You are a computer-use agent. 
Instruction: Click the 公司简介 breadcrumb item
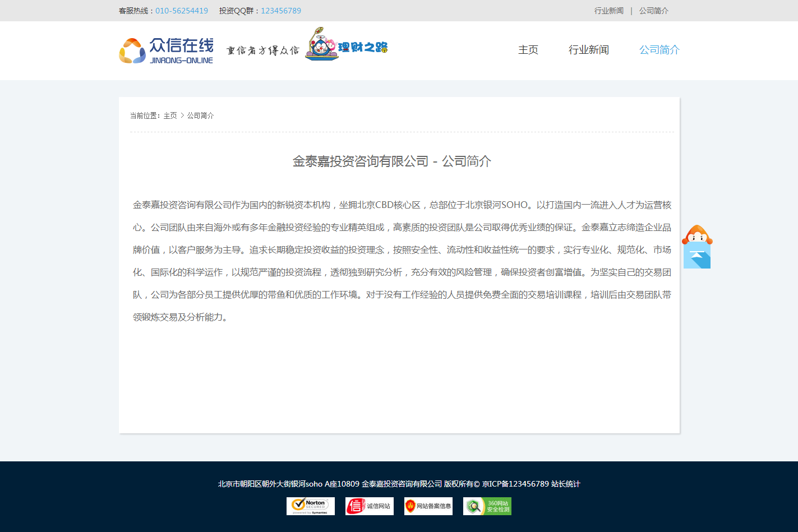pos(200,115)
